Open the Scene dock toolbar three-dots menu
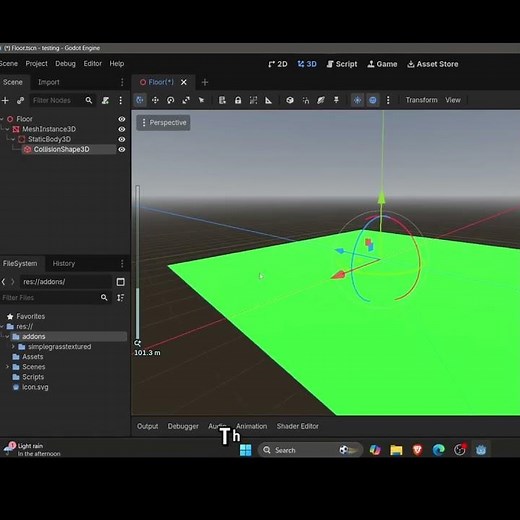The image size is (520, 520). pos(121,100)
